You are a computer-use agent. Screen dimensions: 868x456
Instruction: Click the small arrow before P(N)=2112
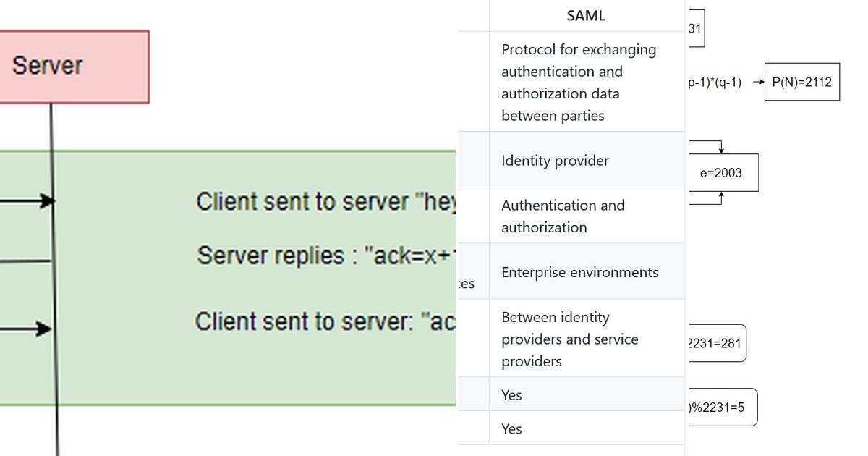(x=758, y=83)
